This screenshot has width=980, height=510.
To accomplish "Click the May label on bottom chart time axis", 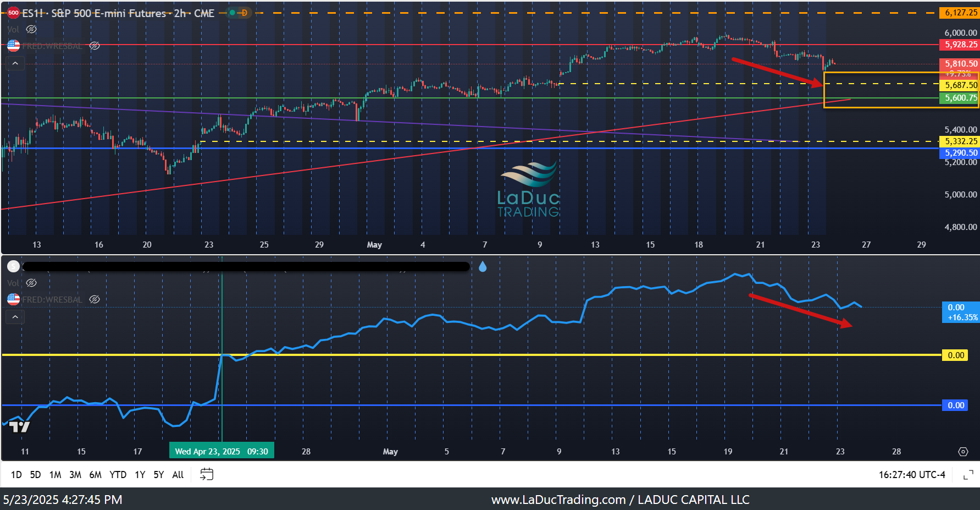I will pyautogui.click(x=390, y=452).
